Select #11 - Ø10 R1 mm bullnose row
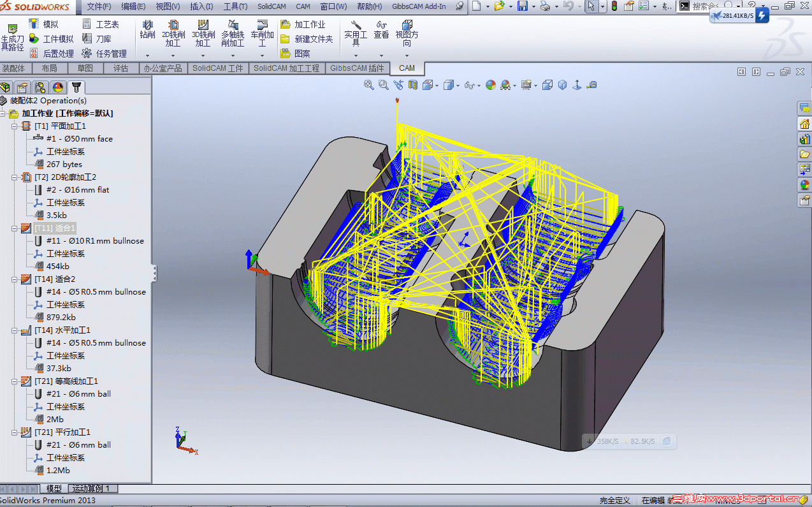This screenshot has width=812, height=507. click(89, 241)
